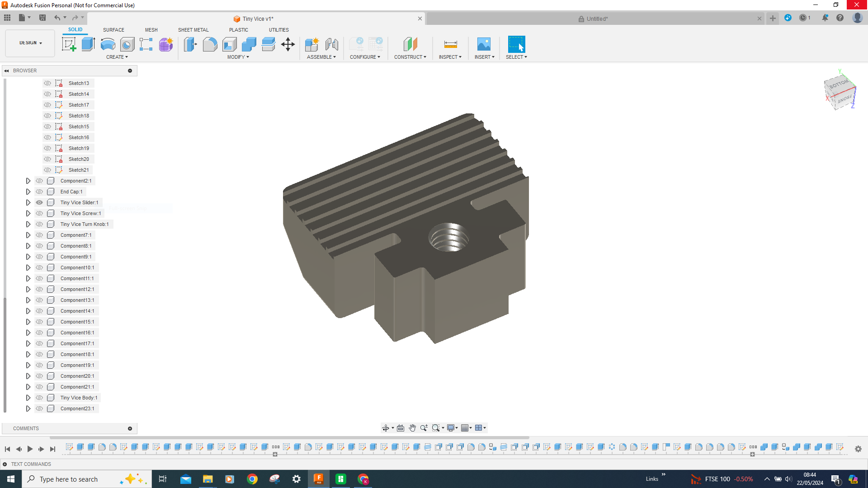Select the Offset Face tool
Image resolution: width=868 pixels, height=488 pixels.
[268, 44]
